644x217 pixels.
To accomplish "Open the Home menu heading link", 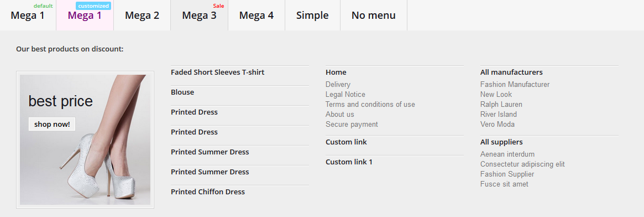I will (336, 73).
